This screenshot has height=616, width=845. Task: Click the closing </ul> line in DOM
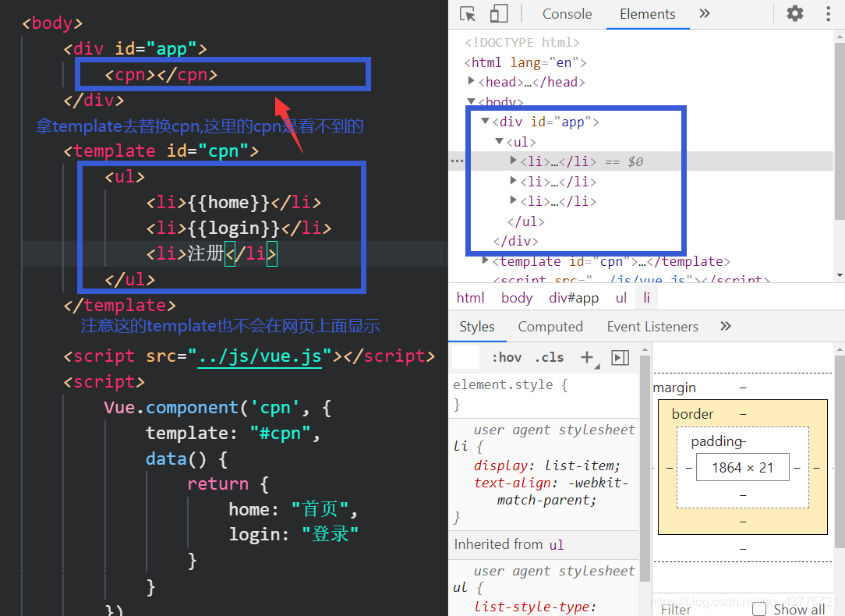pyautogui.click(x=526, y=221)
